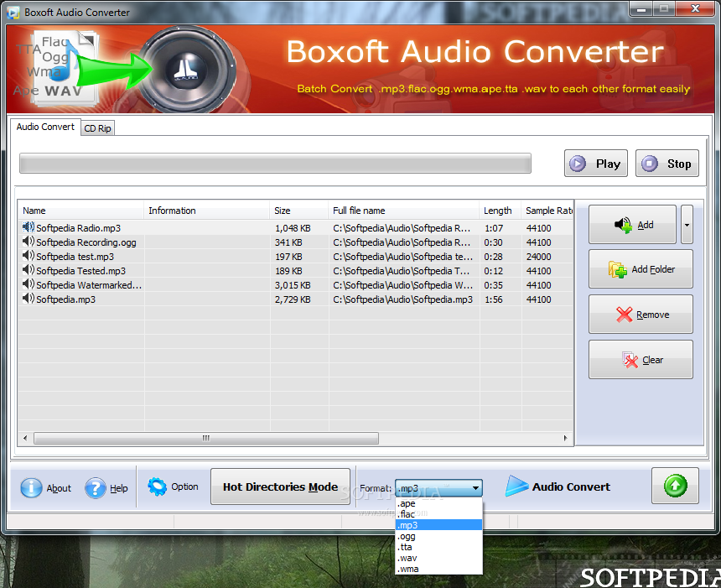Click the horizontal scrollbar thumb
Viewport: 721px width, 588px height.
pyautogui.click(x=206, y=438)
